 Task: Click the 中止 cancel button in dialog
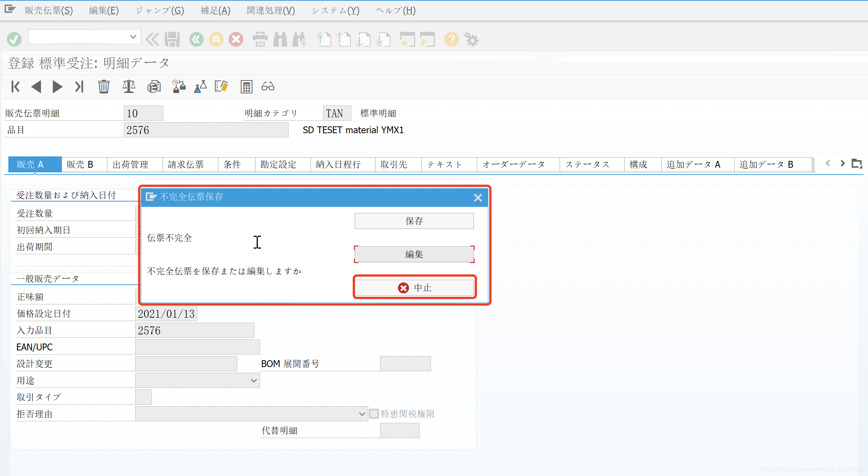click(414, 288)
